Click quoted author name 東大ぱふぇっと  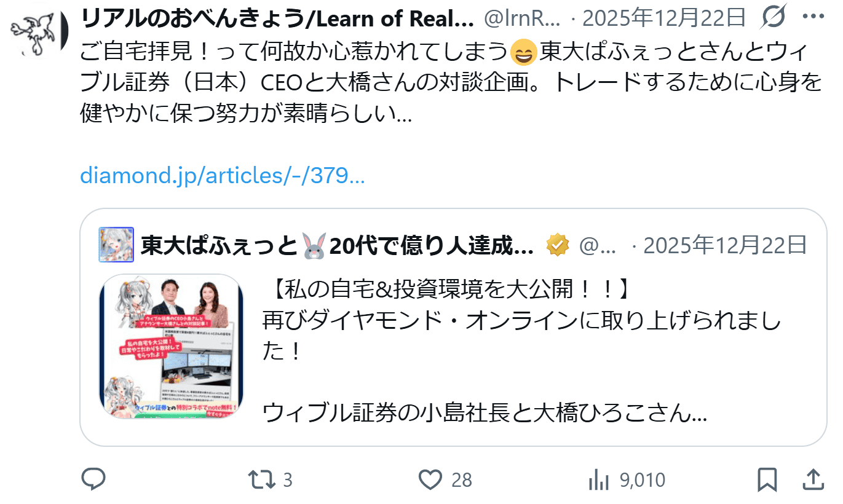coord(337,246)
